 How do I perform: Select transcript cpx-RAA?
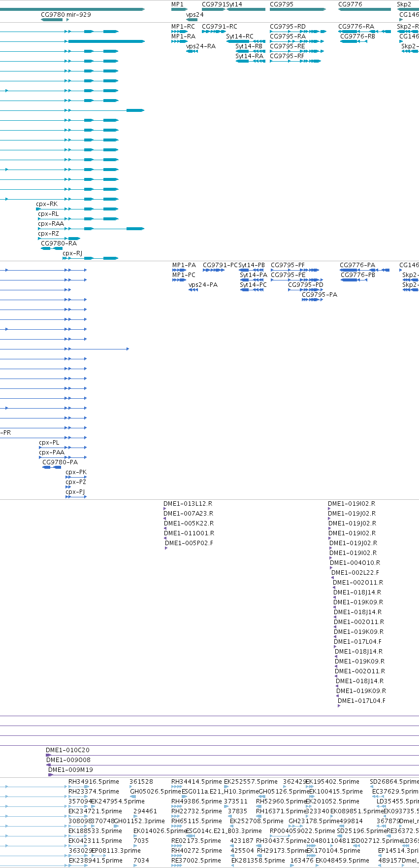pos(51,224)
